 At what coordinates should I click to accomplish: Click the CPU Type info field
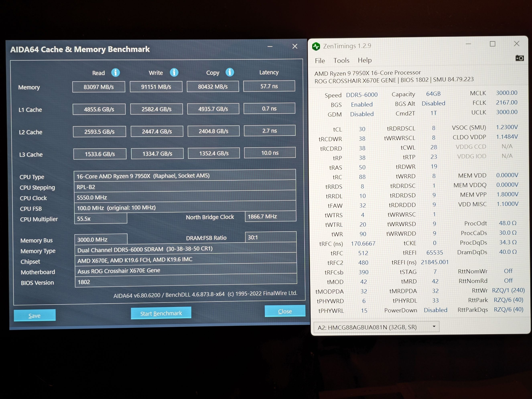pos(185,176)
